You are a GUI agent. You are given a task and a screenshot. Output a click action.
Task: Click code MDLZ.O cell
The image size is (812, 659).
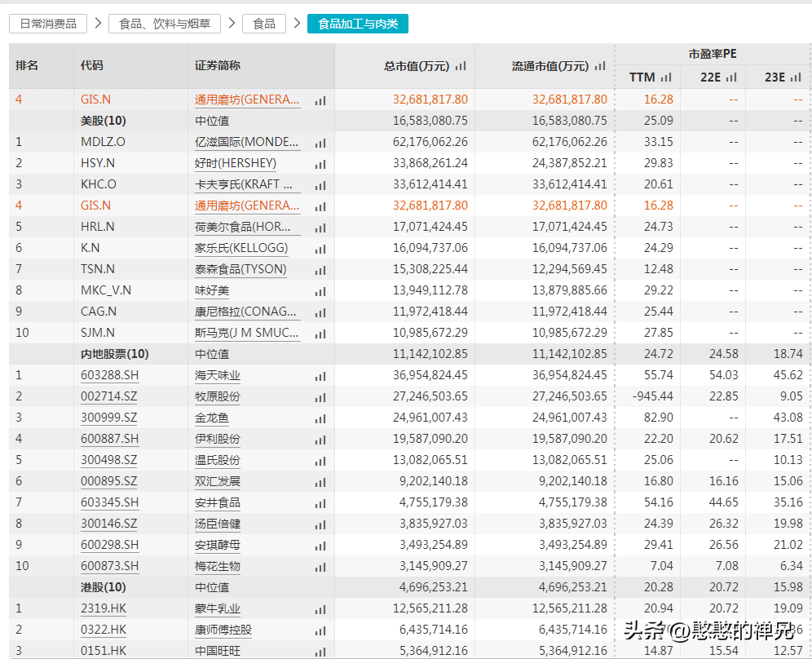(103, 142)
